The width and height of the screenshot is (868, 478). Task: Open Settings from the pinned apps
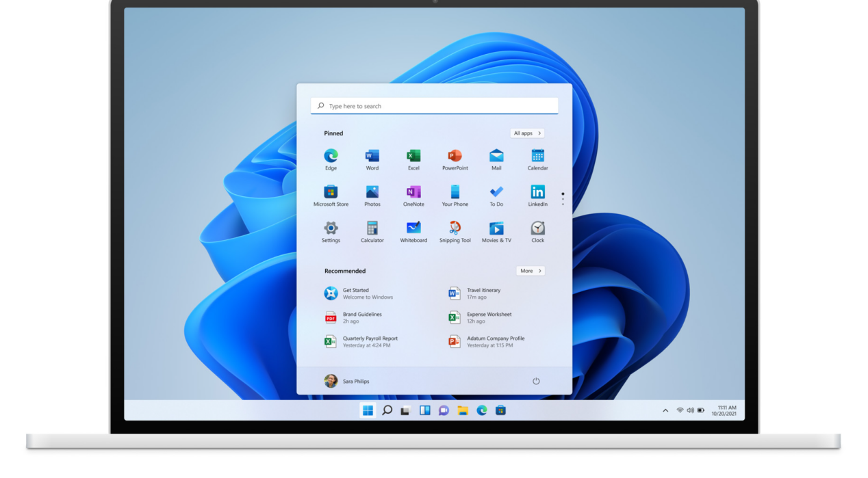(331, 232)
